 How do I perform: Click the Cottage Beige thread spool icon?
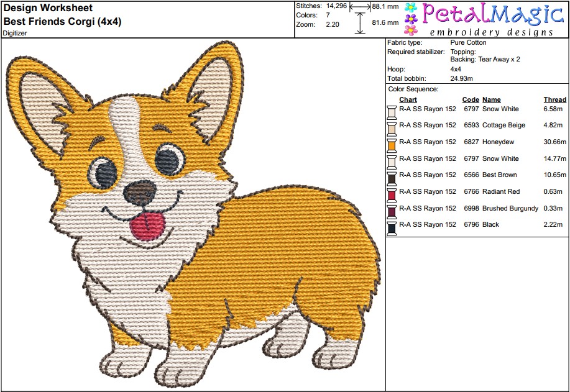[392, 129]
